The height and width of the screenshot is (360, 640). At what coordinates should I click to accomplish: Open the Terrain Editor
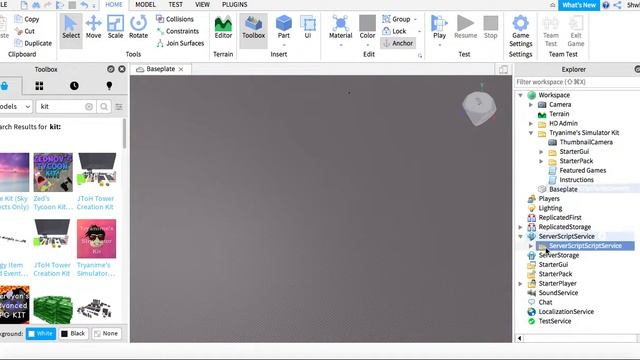(223, 27)
